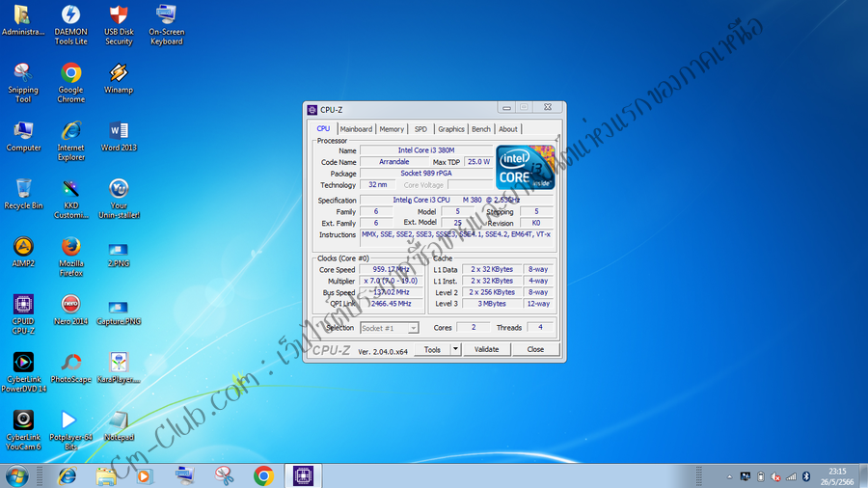Open the About tab
The image size is (868, 488).
(507, 129)
